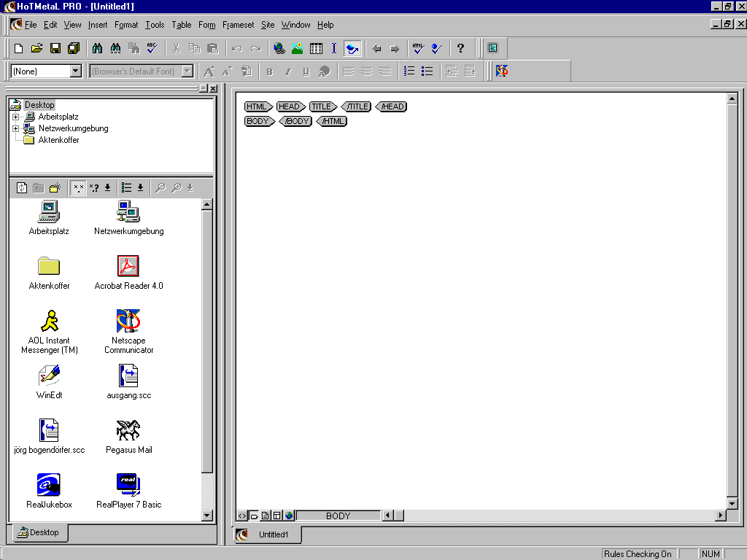Screen dimensions: 747x560
Task: Click the decrease font size icon
Action: point(228,71)
